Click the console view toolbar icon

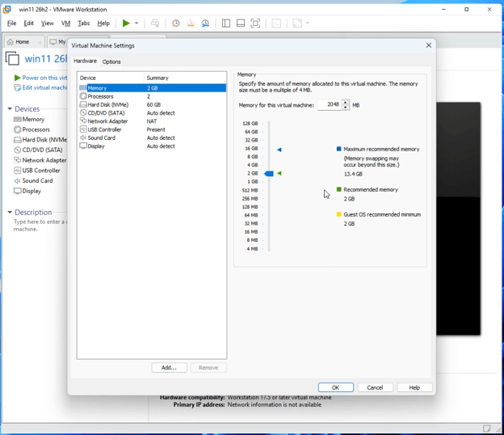[276, 23]
